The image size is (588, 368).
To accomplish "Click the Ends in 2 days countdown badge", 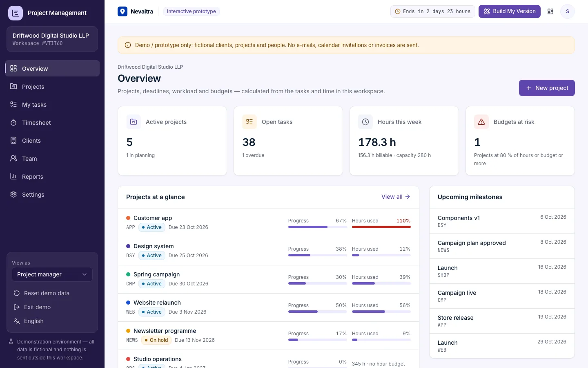I will point(432,11).
